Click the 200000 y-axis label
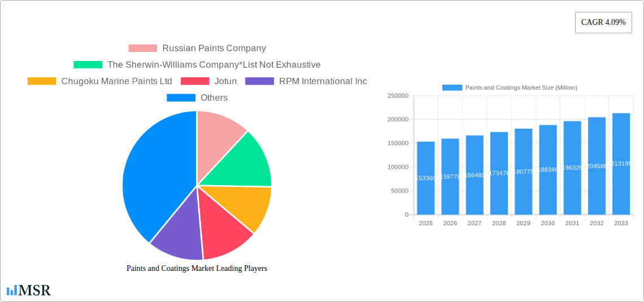 pyautogui.click(x=398, y=120)
